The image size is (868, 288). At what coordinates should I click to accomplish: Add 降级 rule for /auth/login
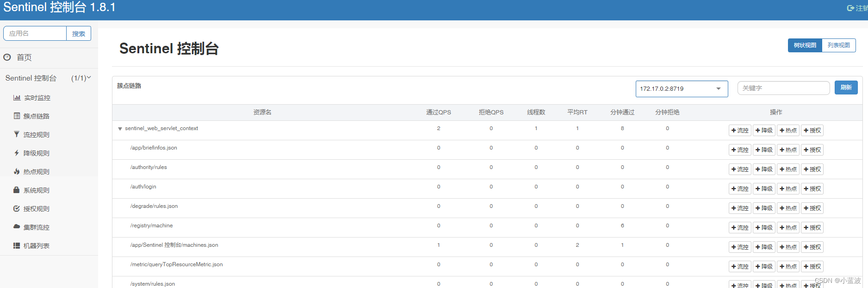[764, 189]
